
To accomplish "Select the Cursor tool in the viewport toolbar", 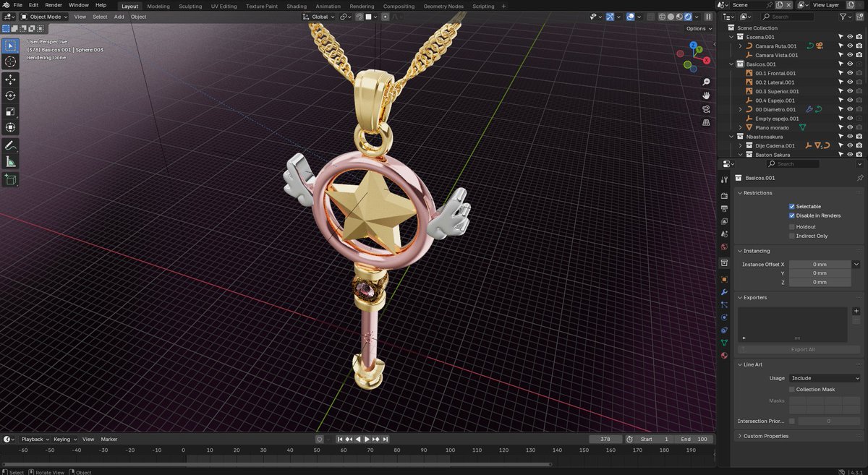I will (x=11, y=62).
